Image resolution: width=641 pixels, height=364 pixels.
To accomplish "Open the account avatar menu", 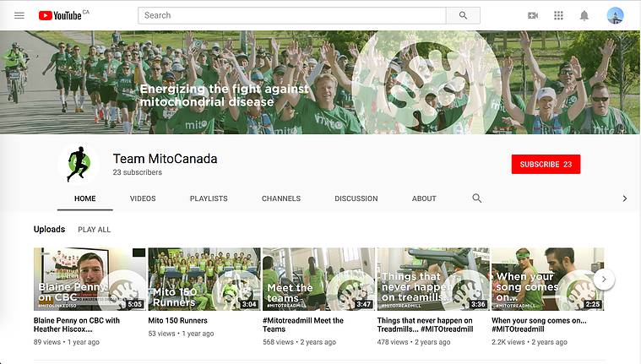I will [x=615, y=15].
